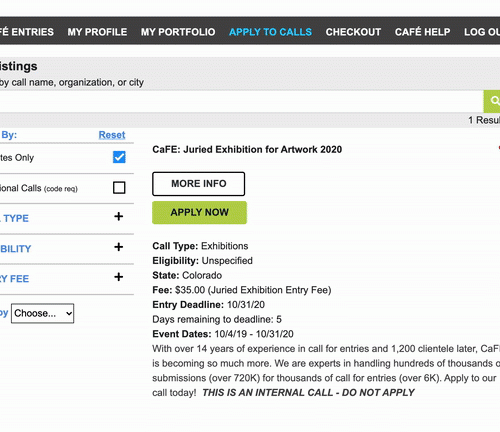The image size is (500, 432).
Task: Click the 1 Result count text
Action: point(484,120)
